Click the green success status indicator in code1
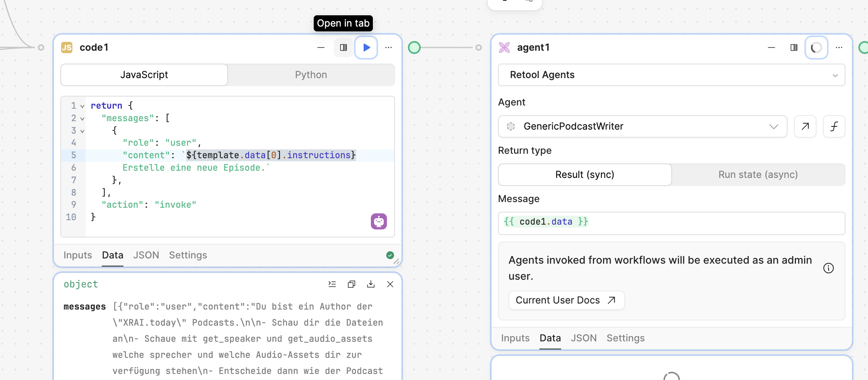 (x=390, y=255)
